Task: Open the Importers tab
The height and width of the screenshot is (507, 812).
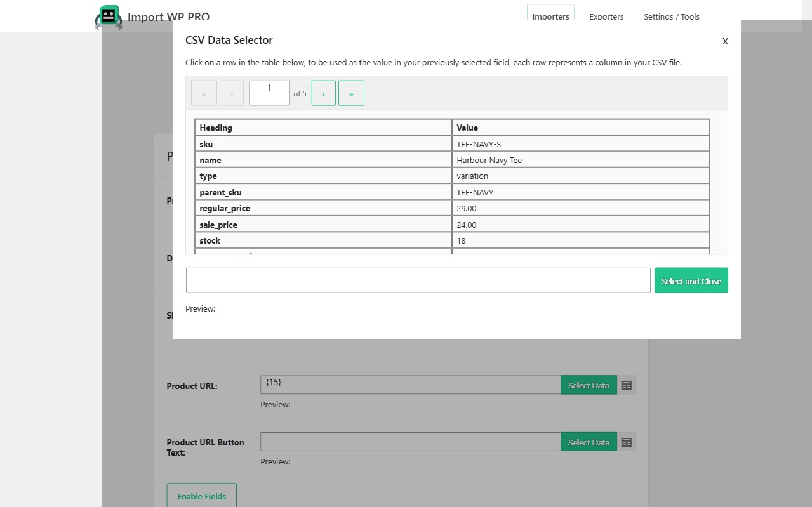Action: point(550,16)
